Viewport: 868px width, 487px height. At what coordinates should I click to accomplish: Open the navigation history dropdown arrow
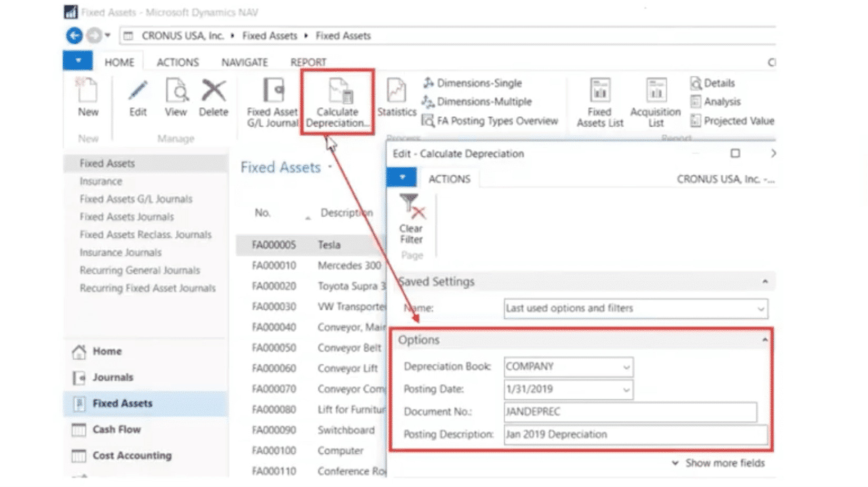click(107, 36)
